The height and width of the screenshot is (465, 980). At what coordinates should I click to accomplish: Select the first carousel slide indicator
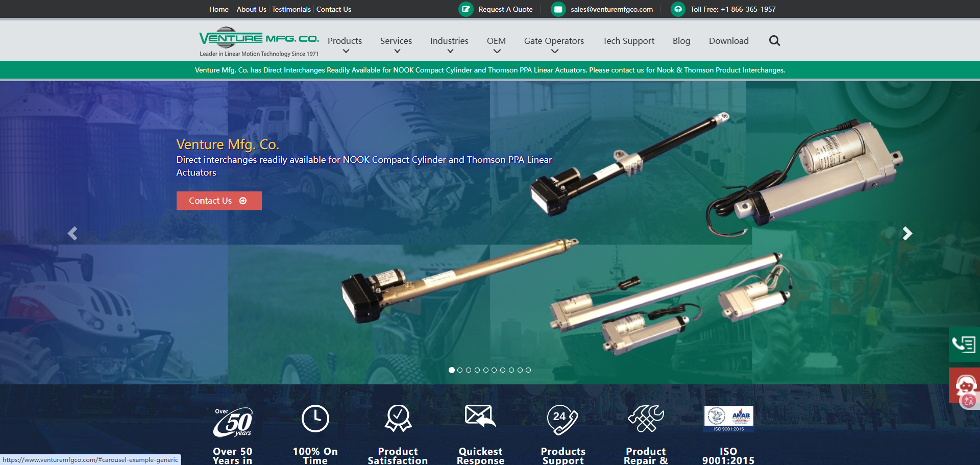tap(452, 370)
